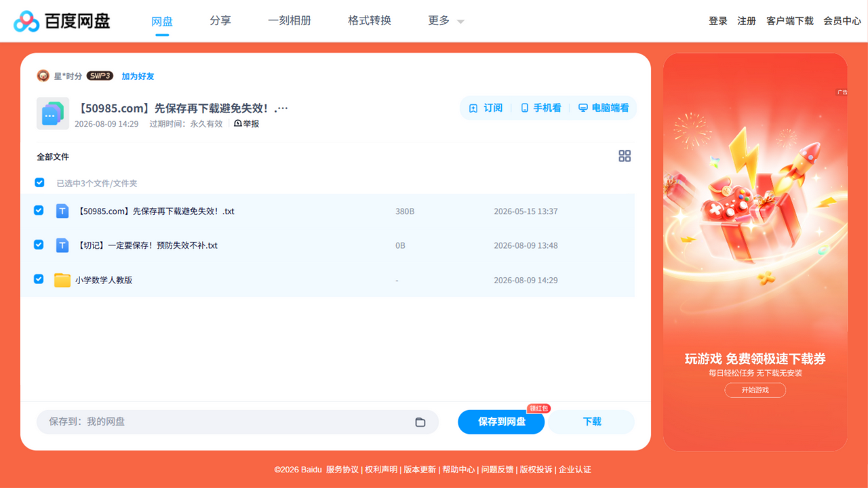Toggle the select-all files checkbox
Screen dimensions: 868x488
pos(39,182)
